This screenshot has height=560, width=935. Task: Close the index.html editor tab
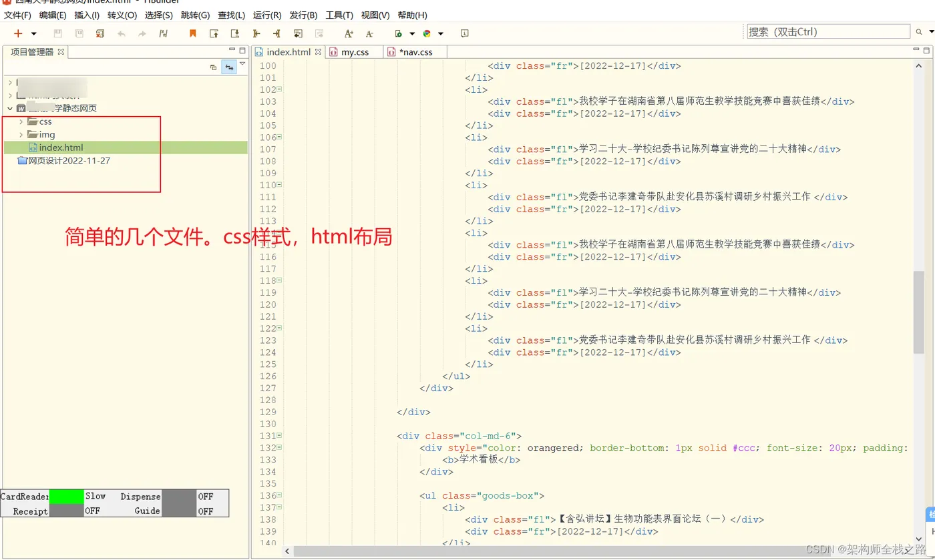click(318, 51)
